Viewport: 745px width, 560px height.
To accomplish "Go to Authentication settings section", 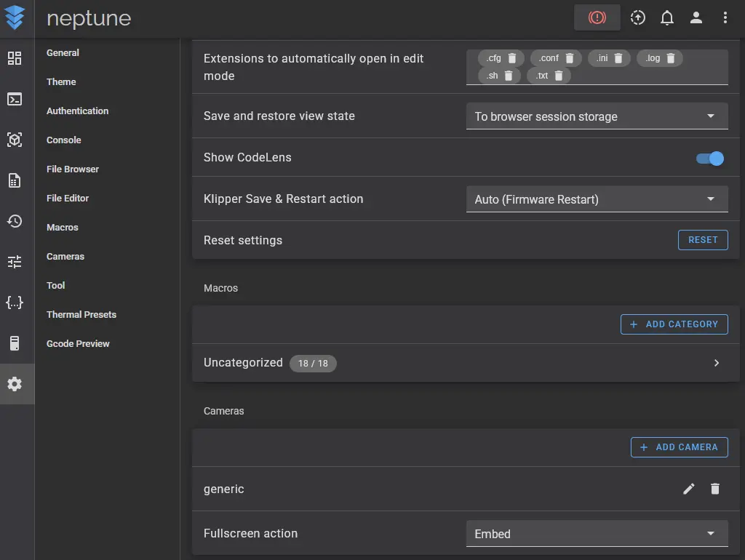I will (x=77, y=111).
